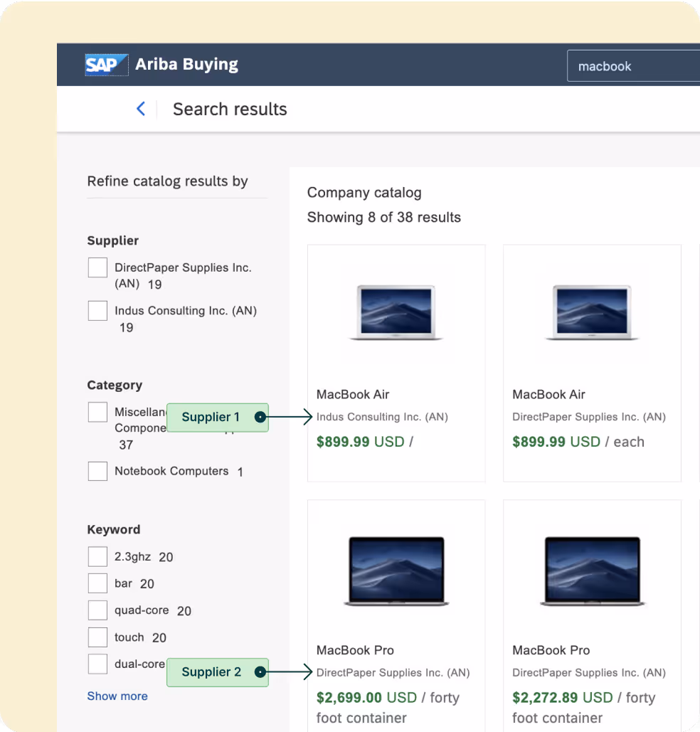Click the Company catalog heading
This screenshot has height=732, width=700.
tap(364, 192)
